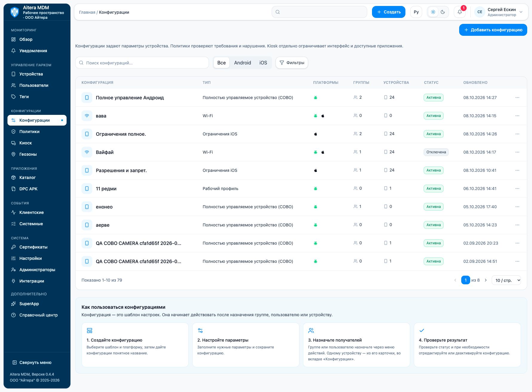Open Политики in sidebar
Screen dimensions: 532x392
[x=37, y=132]
